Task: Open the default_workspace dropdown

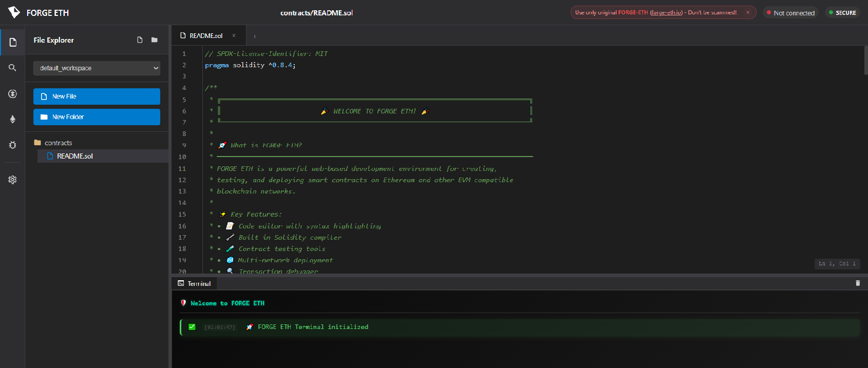Action: [97, 68]
